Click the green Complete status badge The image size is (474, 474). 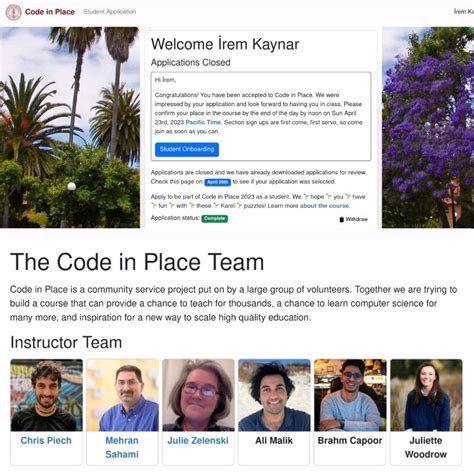(x=214, y=219)
